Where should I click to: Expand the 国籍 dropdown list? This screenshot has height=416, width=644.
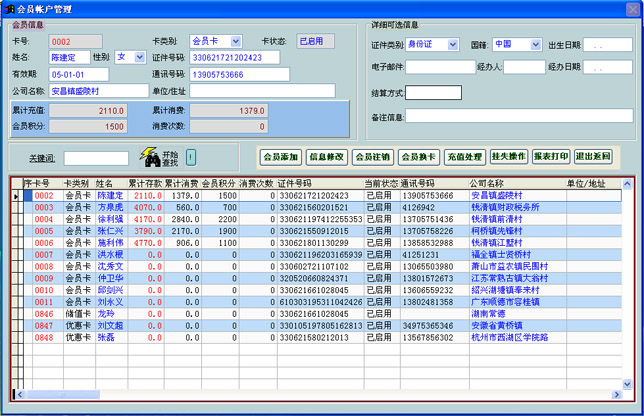pos(535,45)
